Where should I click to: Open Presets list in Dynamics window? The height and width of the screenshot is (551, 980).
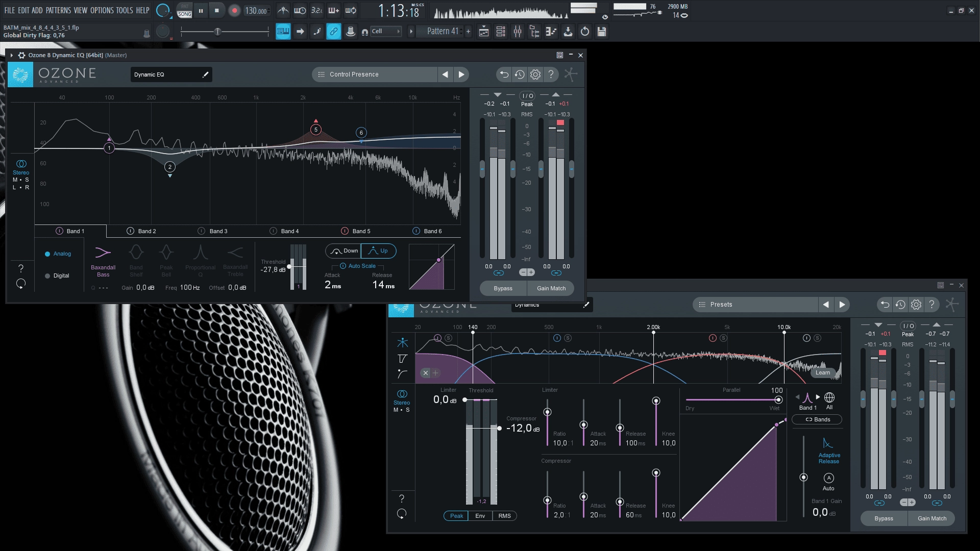click(755, 305)
